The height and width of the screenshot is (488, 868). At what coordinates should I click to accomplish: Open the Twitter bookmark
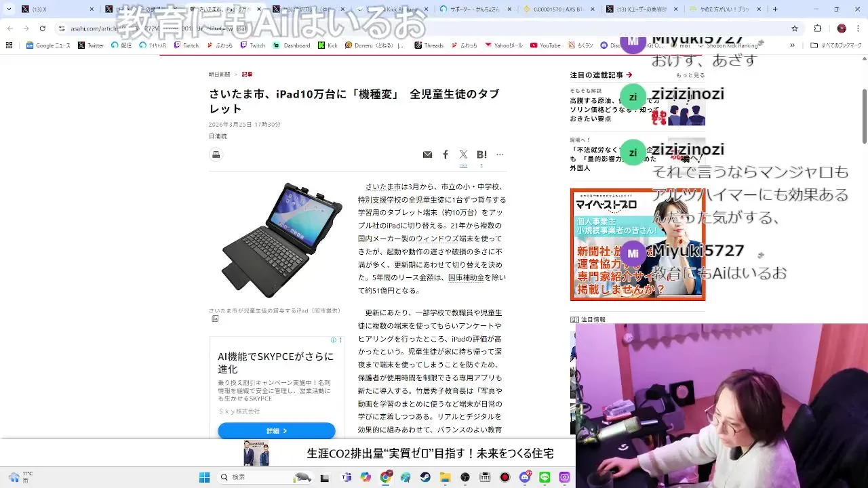coord(91,45)
